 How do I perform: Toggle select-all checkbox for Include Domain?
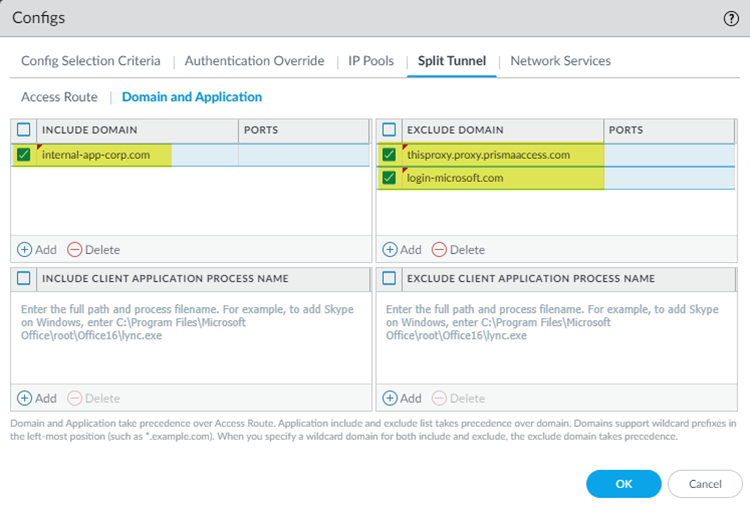[x=24, y=130]
